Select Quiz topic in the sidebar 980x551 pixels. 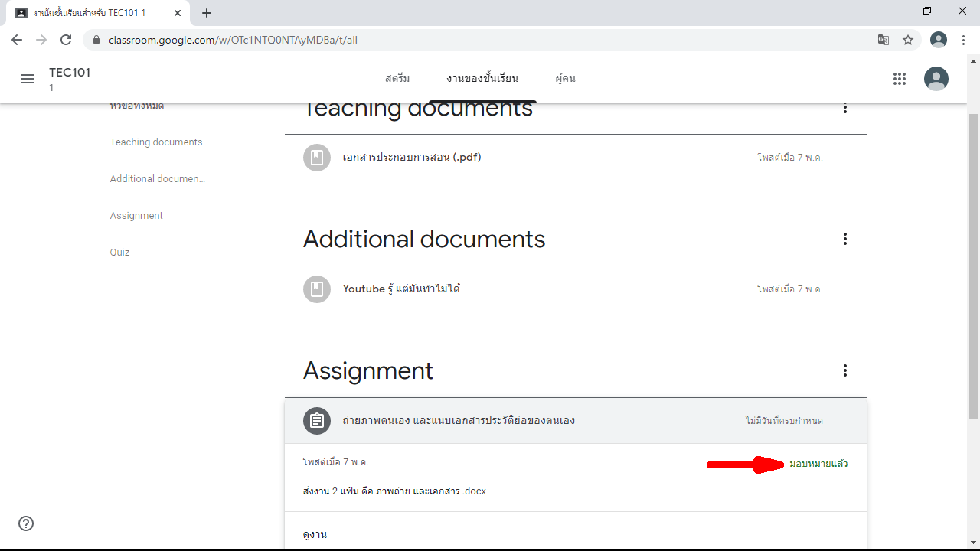click(119, 253)
